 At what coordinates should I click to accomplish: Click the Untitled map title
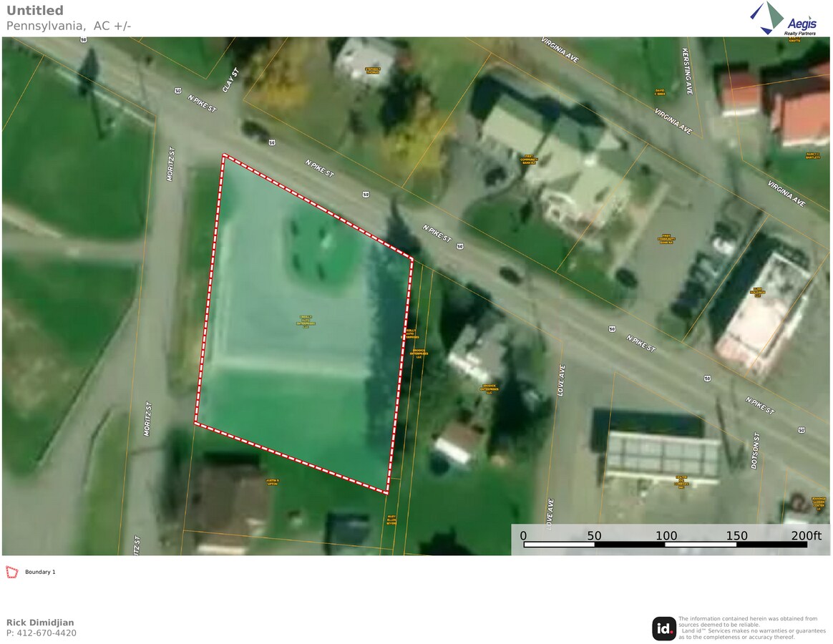tap(35, 11)
